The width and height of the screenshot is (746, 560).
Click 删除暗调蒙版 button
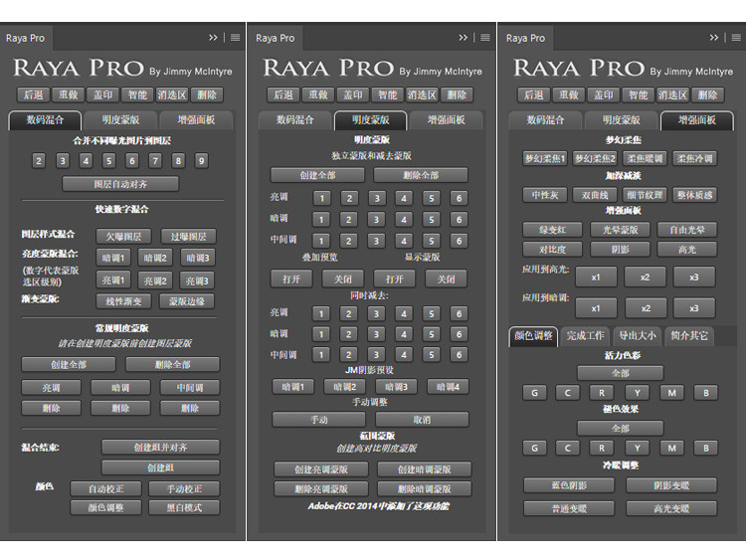click(x=425, y=488)
